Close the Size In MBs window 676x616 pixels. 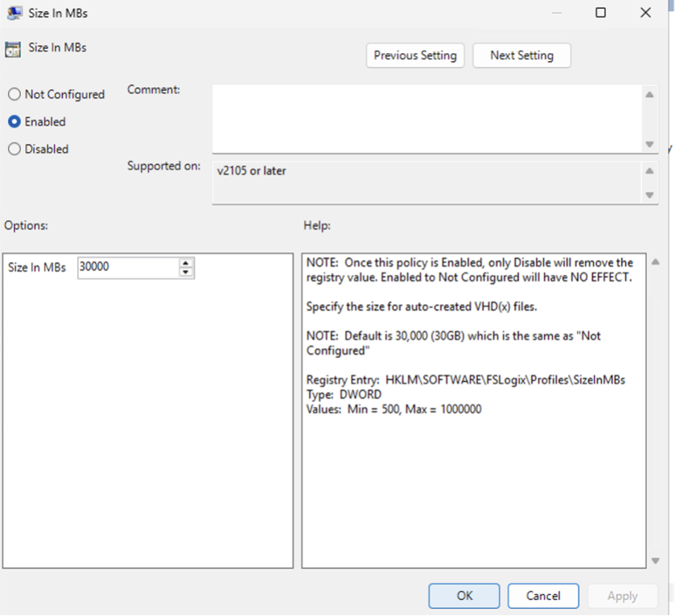(x=645, y=13)
